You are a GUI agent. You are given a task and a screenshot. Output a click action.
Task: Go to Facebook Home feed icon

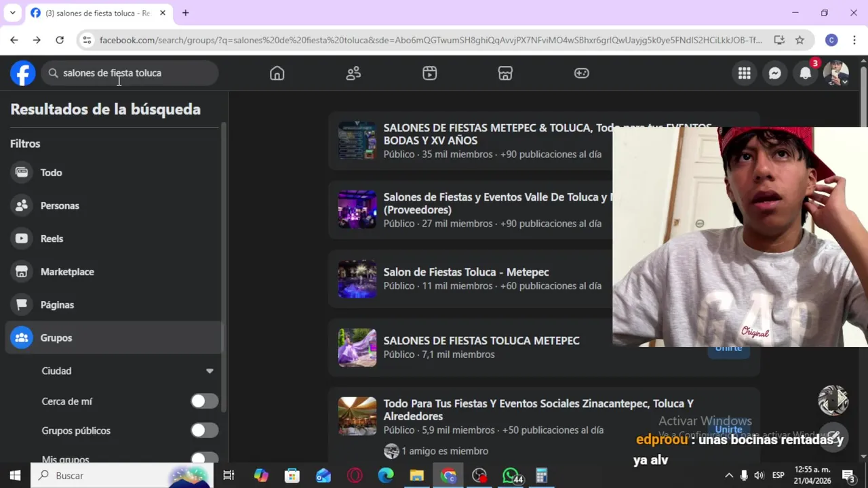pos(277,73)
